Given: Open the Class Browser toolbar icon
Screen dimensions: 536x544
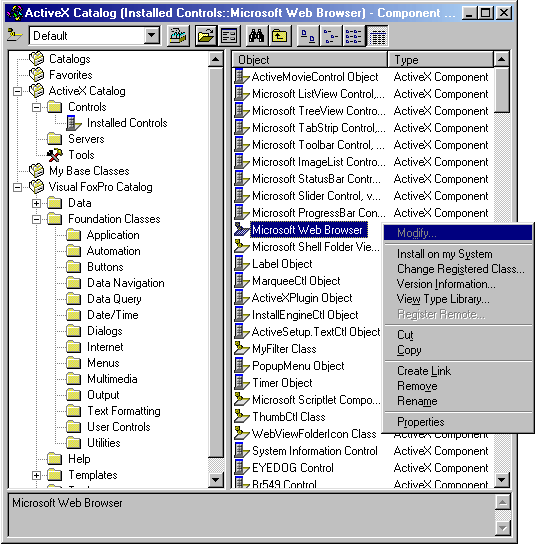Looking at the screenshot, I should (178, 36).
